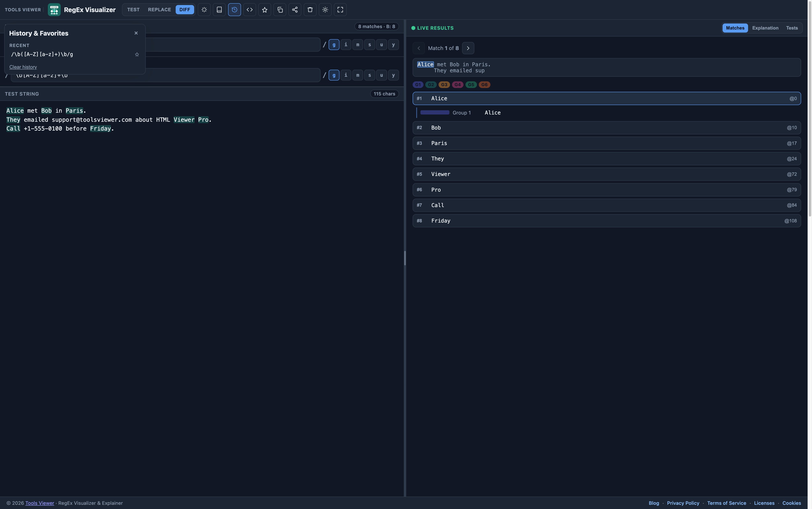Click the sparkle pattern generator icon

[x=204, y=9]
